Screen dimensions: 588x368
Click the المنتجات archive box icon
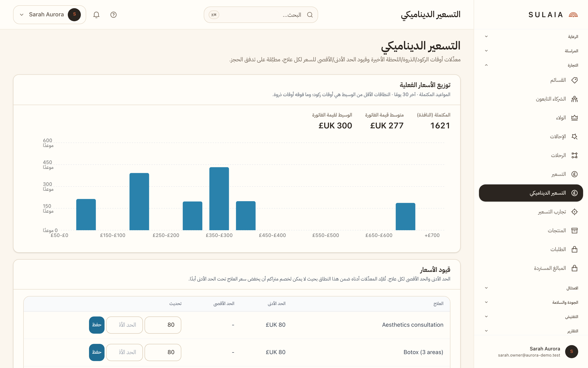pos(574,230)
